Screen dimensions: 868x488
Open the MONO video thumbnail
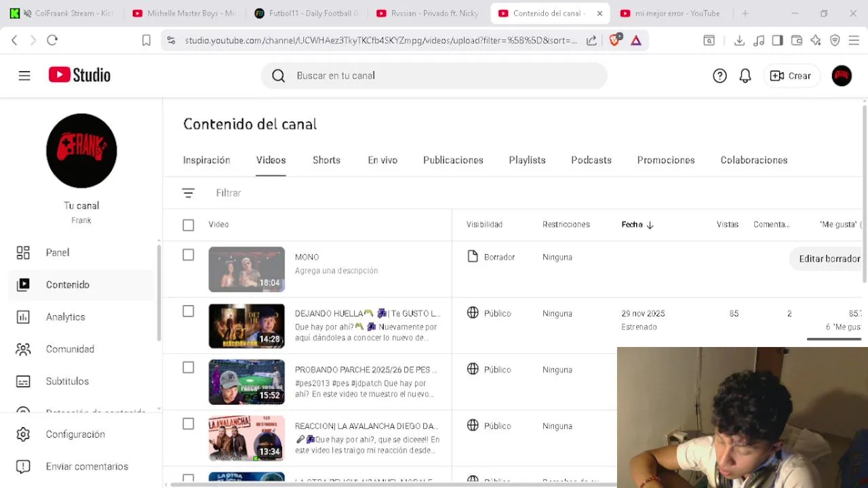click(x=247, y=269)
